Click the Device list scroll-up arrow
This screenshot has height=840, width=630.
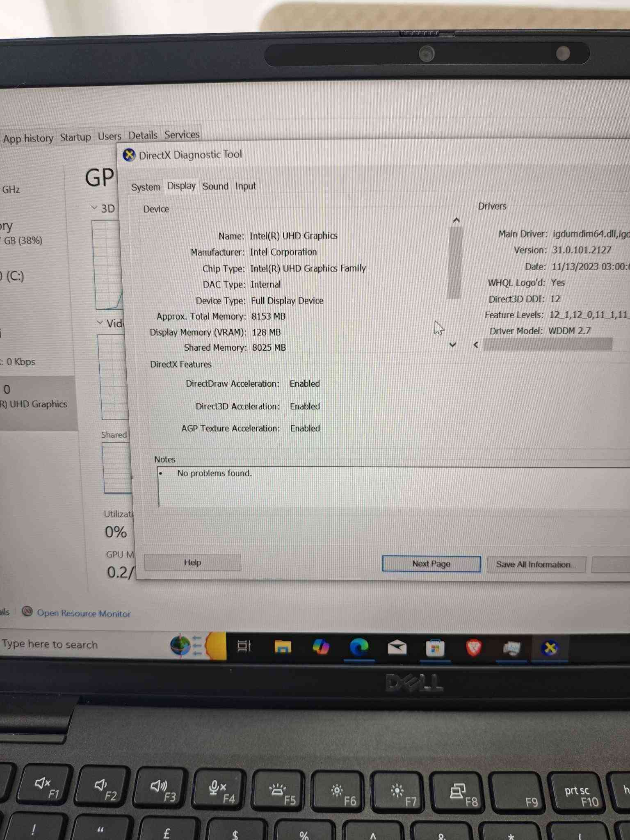click(456, 220)
